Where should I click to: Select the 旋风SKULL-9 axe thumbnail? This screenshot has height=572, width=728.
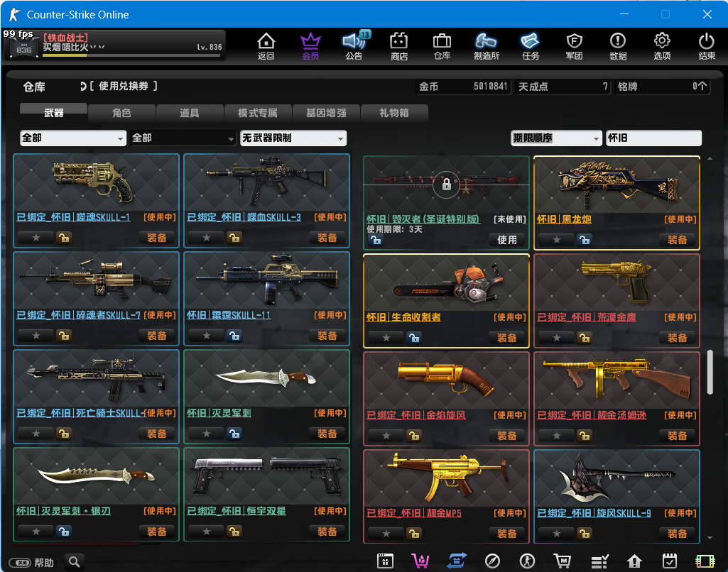(616, 478)
